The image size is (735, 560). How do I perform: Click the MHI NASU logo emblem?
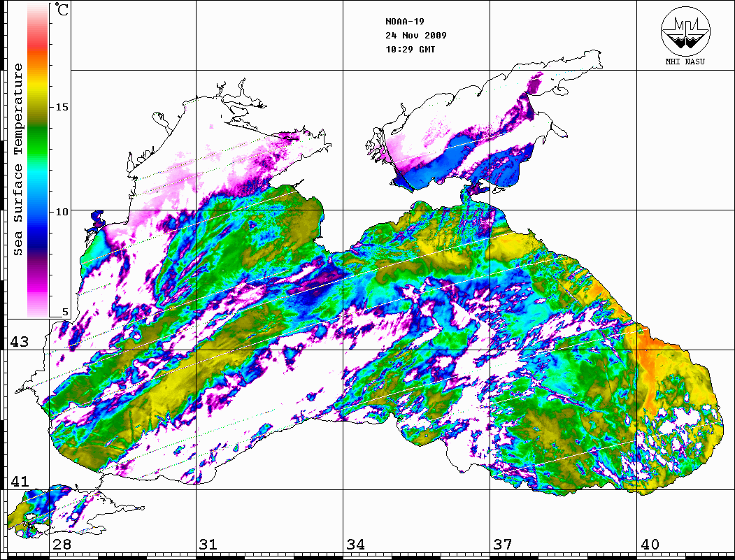click(685, 31)
